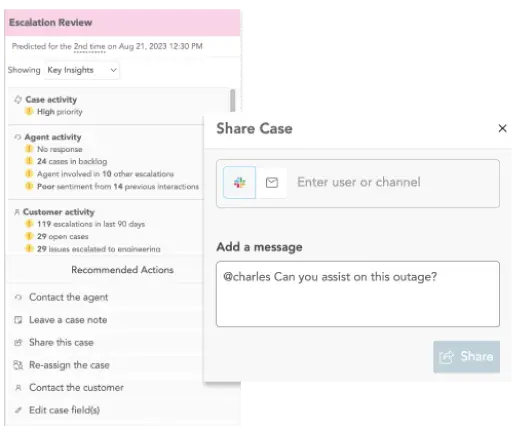Click the Add a message text box

[x=358, y=294]
